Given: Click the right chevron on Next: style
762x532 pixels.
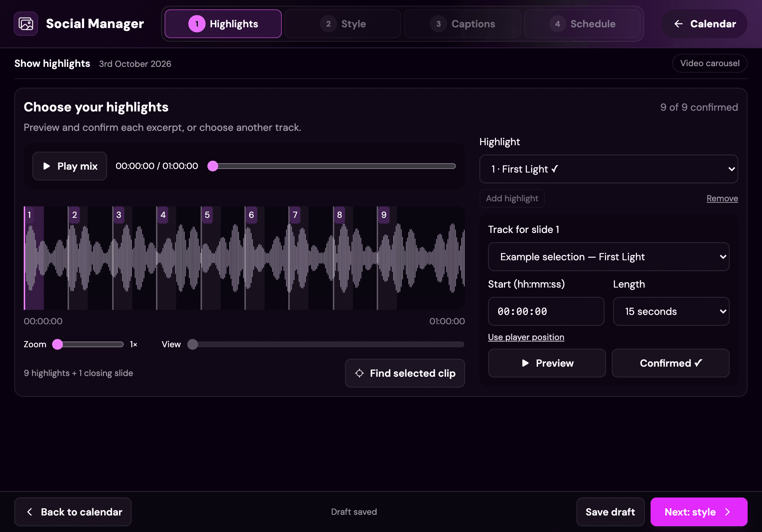Looking at the screenshot, I should point(727,512).
